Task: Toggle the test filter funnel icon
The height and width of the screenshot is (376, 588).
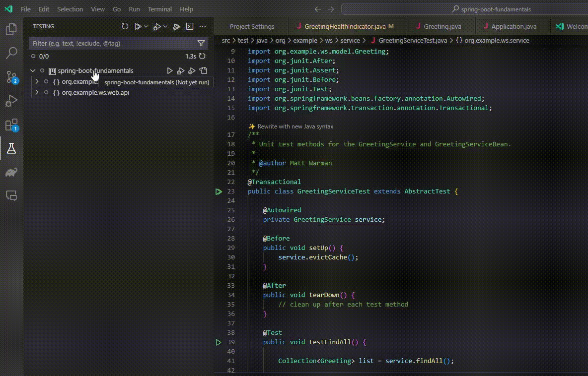Action: click(x=201, y=43)
